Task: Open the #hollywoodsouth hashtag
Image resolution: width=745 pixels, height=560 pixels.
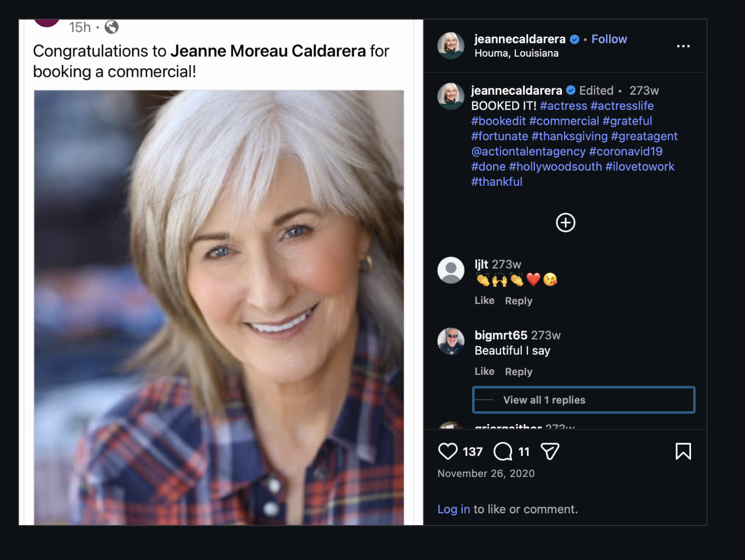Action: click(x=555, y=166)
